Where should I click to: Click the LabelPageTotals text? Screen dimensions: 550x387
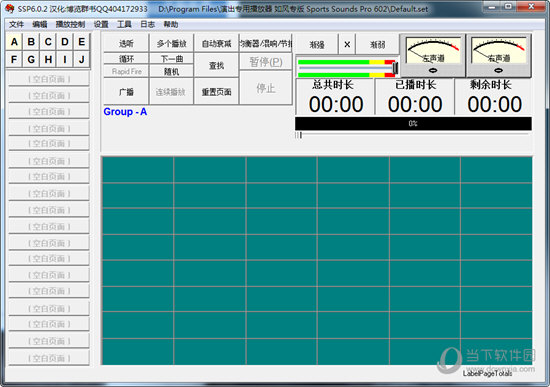coord(487,373)
